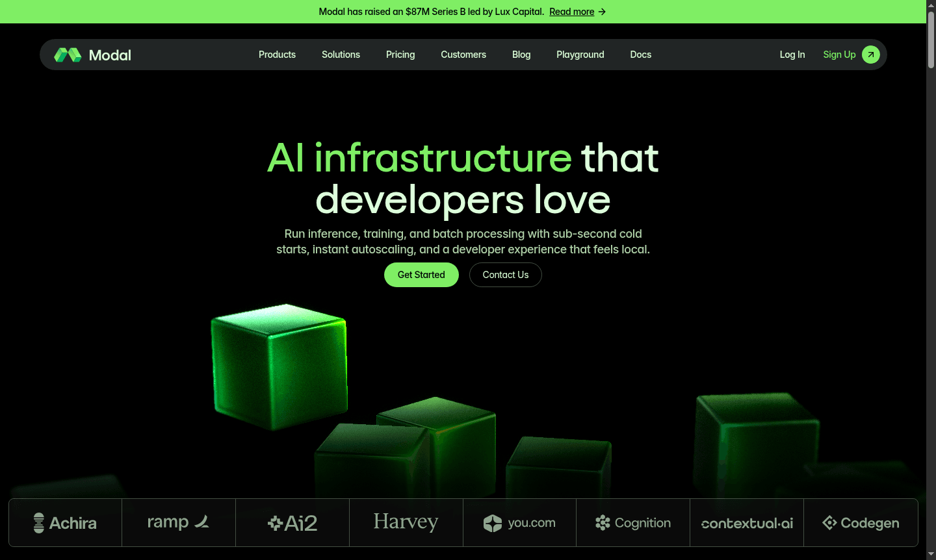936x560 pixels.
Task: Click the Harvey wordmark logo
Action: pos(406,522)
